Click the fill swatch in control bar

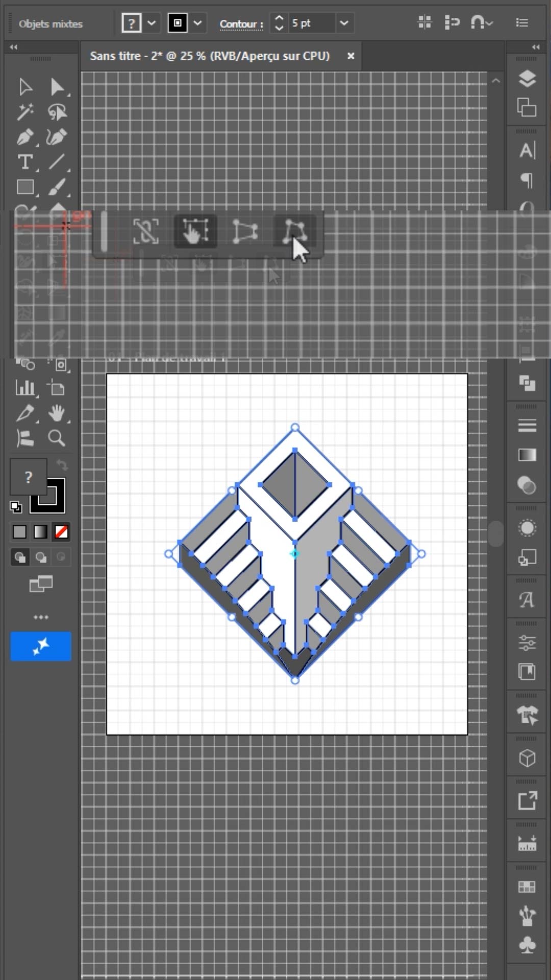tap(131, 23)
